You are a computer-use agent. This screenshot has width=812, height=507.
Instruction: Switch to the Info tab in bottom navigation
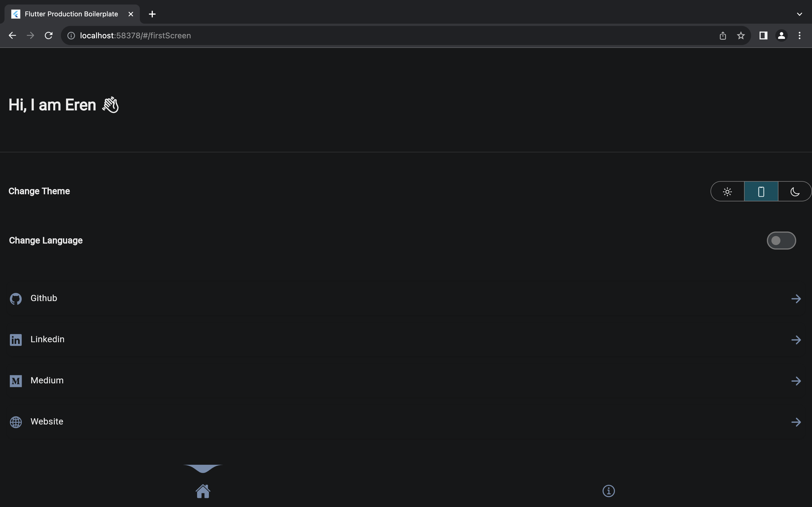coord(609,491)
